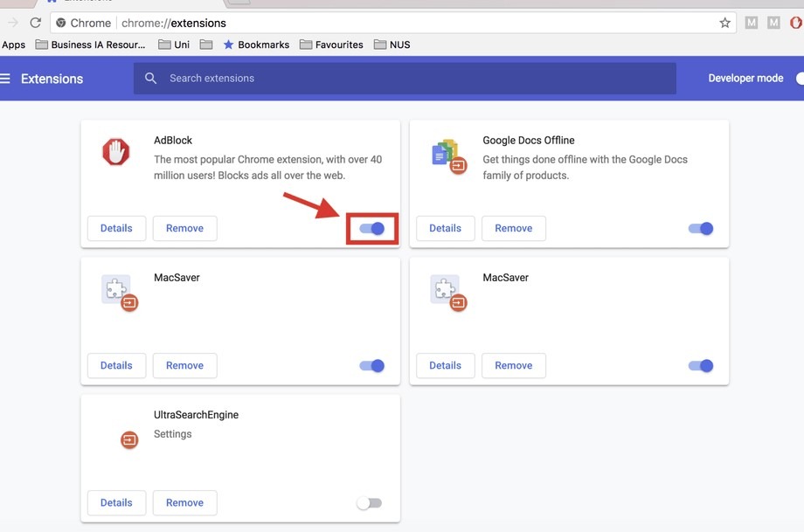
Task: Open the Bookmarks starred folder
Action: pos(256,45)
